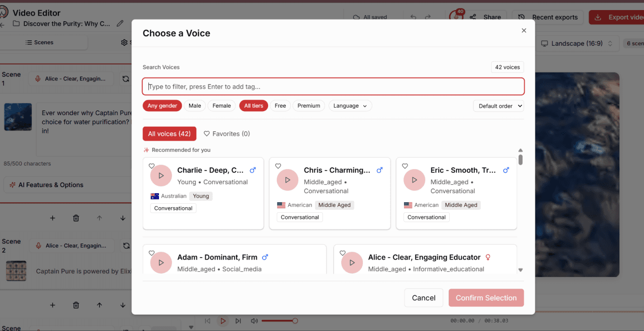Image resolution: width=644 pixels, height=331 pixels.
Task: Filter voices by Free tier
Action: click(x=280, y=106)
